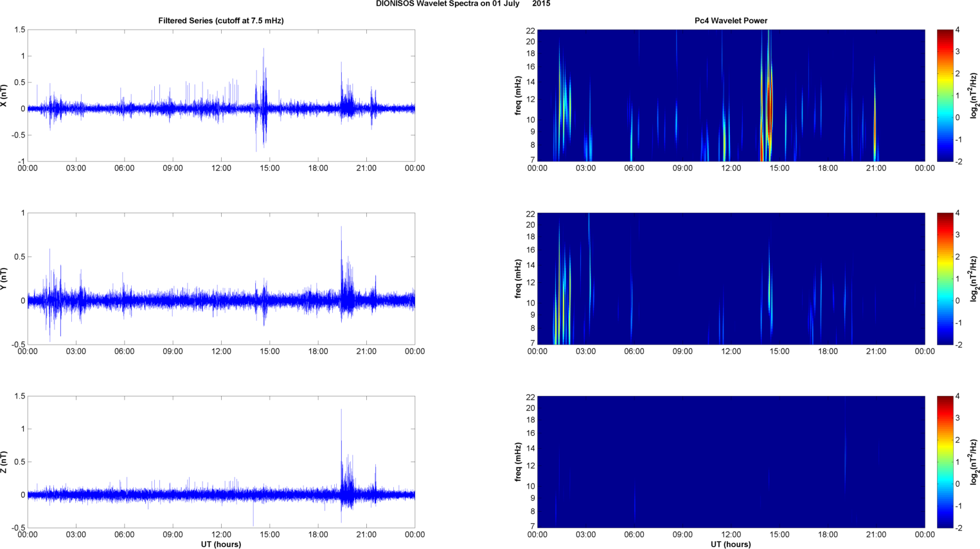Screen dimensions: 980x549
Task: Click the 21:00 tick under the Z (nT) series
Action: 366,535
